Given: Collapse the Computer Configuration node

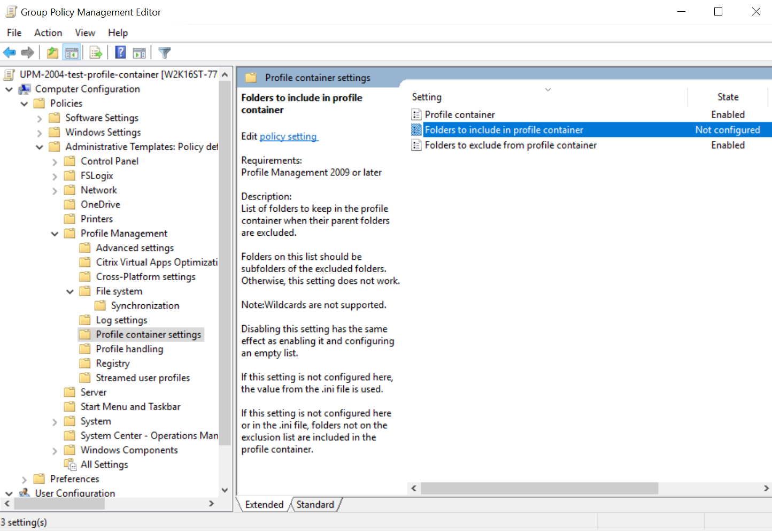Looking at the screenshot, I should [9, 89].
